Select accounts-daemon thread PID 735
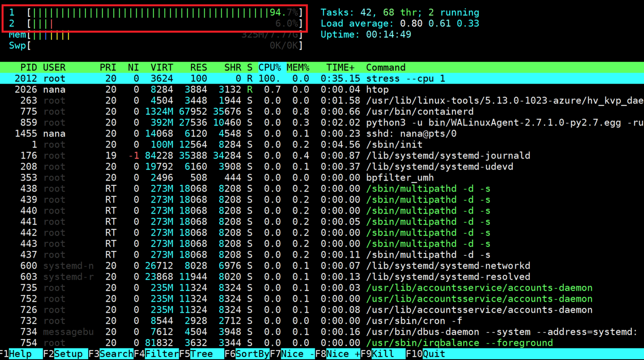 (x=322, y=288)
